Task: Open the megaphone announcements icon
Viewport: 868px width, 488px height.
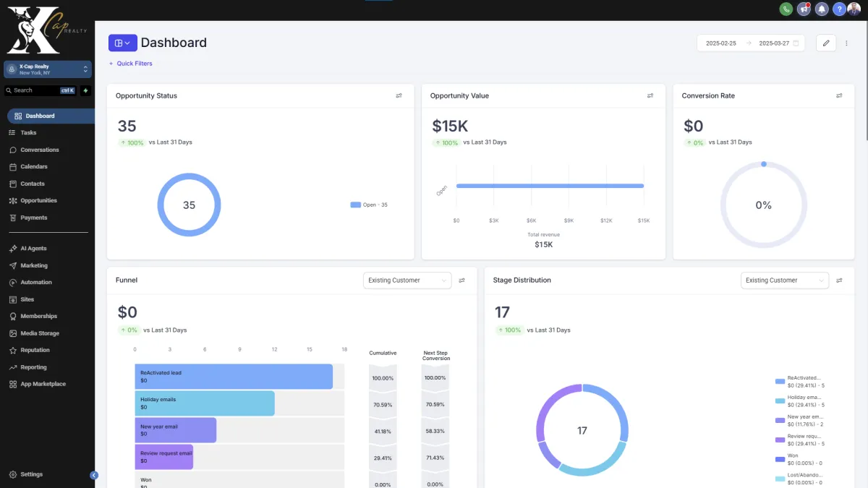Action: tap(804, 9)
